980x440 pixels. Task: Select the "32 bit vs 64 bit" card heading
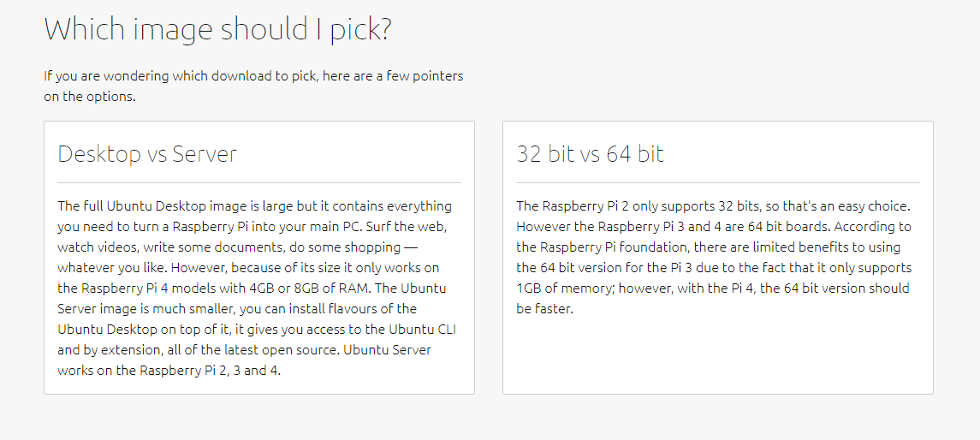[x=590, y=154]
